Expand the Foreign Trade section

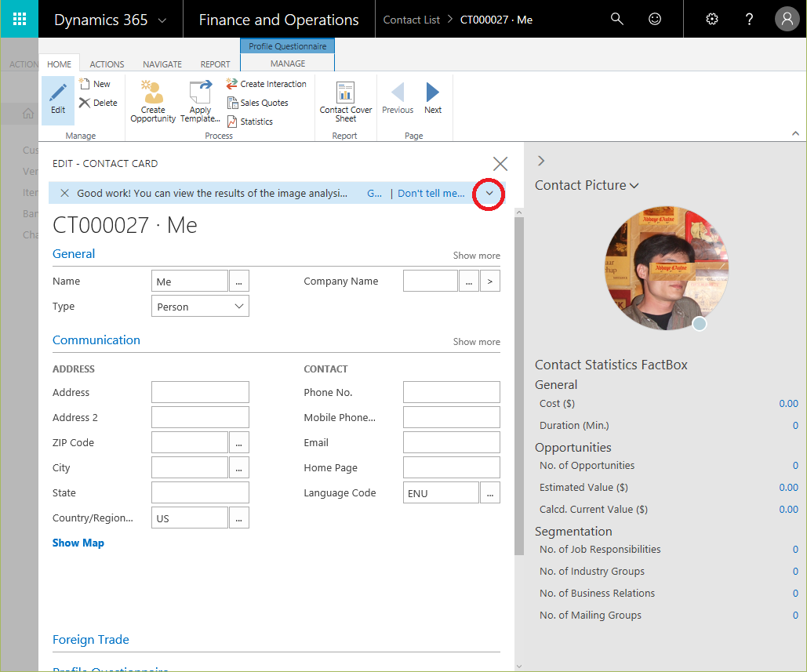[x=91, y=640]
